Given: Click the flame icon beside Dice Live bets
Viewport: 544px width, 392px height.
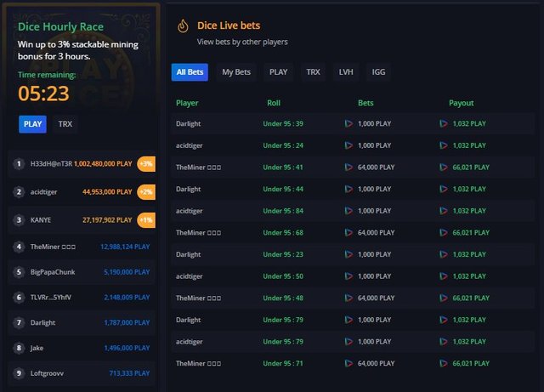Looking at the screenshot, I should pyautogui.click(x=183, y=26).
